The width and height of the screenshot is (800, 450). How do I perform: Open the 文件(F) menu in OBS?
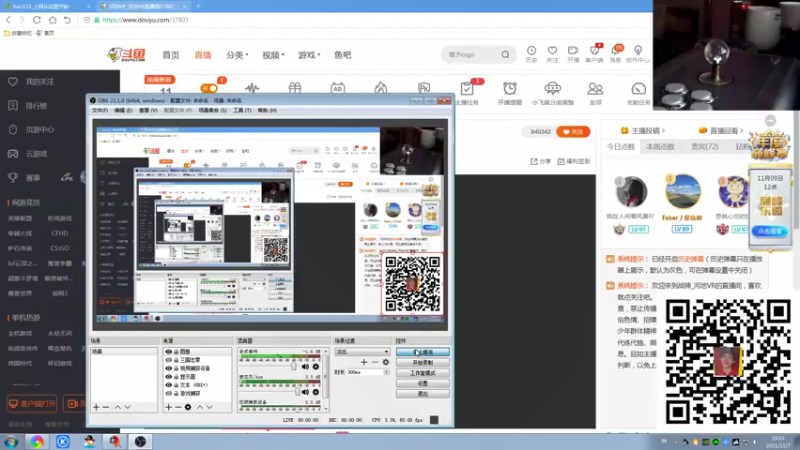[x=100, y=110]
